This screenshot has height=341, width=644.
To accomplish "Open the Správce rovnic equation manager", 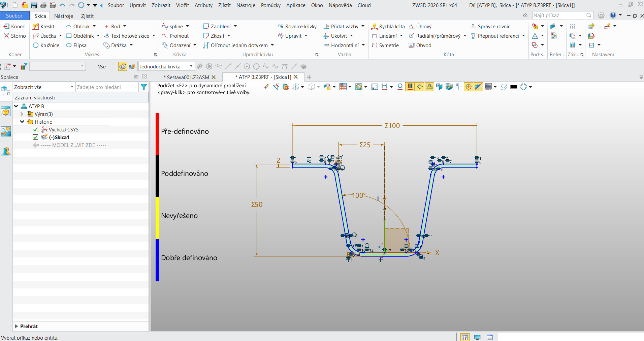I will [x=490, y=26].
